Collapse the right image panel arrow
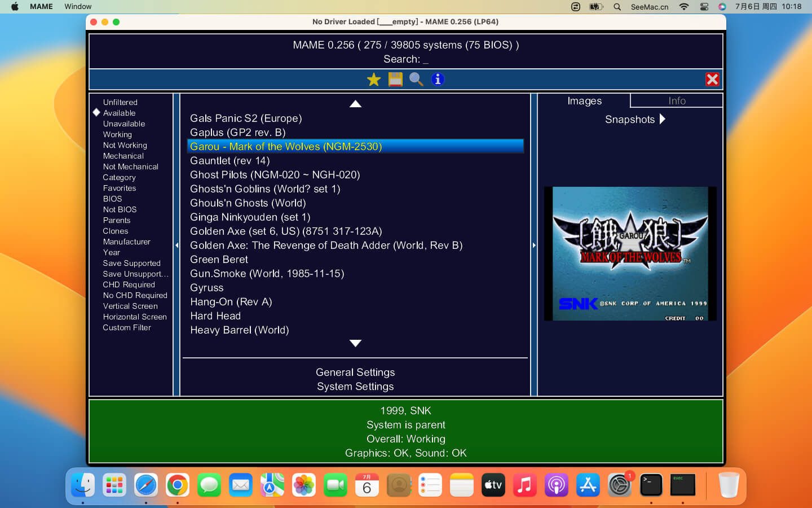Screen dimensions: 812x508 click(x=534, y=245)
